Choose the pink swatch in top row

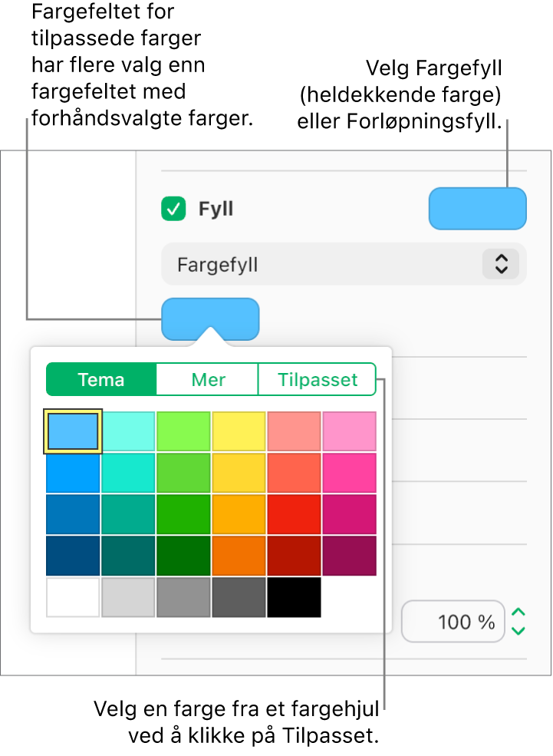coord(349,431)
